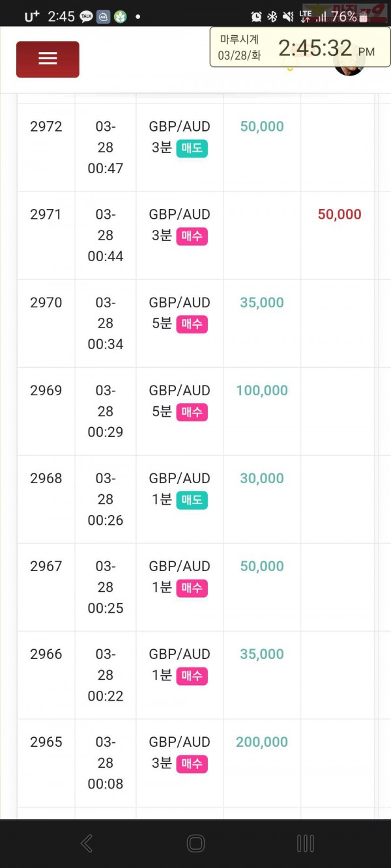Tap the Android back navigation icon

[86, 843]
